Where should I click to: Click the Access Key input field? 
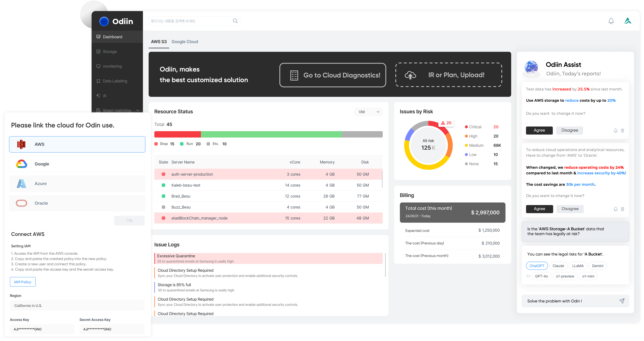click(x=42, y=329)
